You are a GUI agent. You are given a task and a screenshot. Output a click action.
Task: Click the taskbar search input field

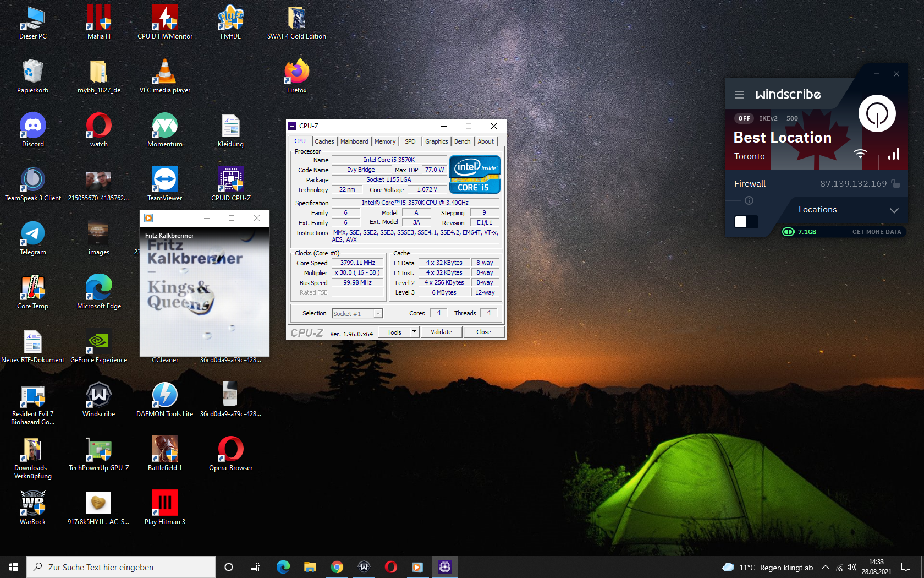(121, 567)
